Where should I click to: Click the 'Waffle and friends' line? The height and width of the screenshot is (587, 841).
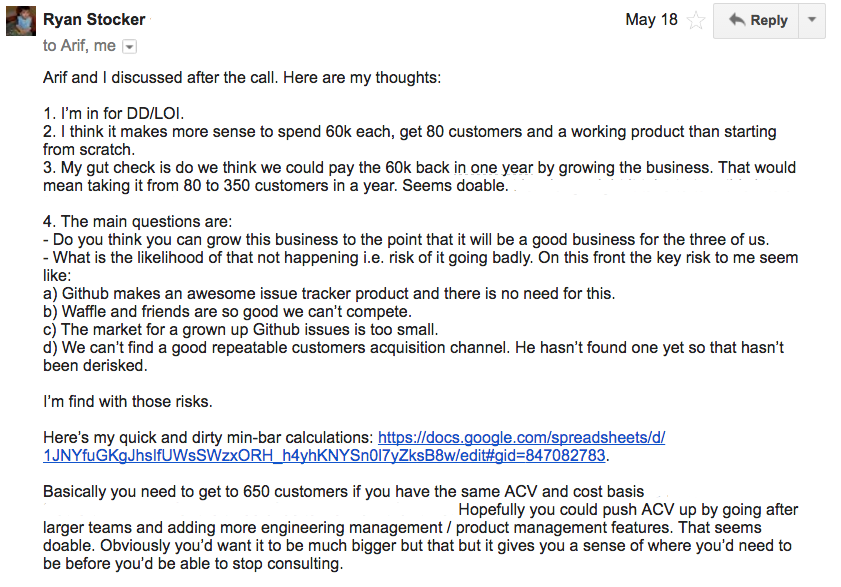[x=227, y=312]
